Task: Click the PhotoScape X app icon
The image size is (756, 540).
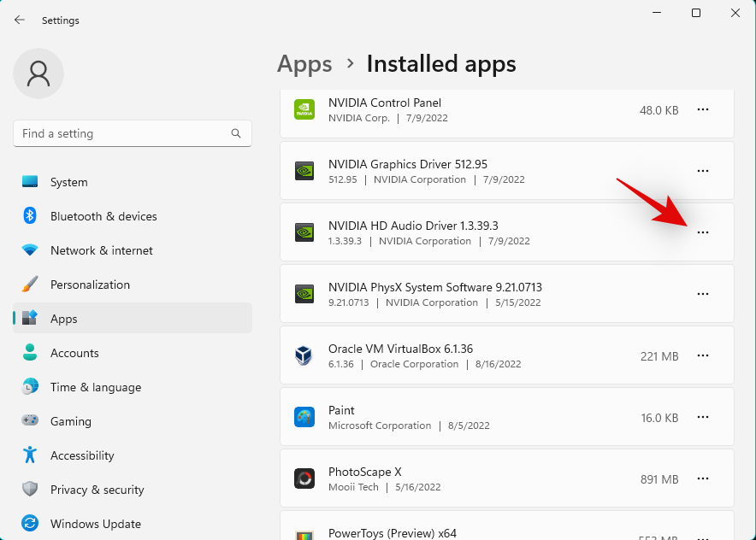Action: point(304,478)
